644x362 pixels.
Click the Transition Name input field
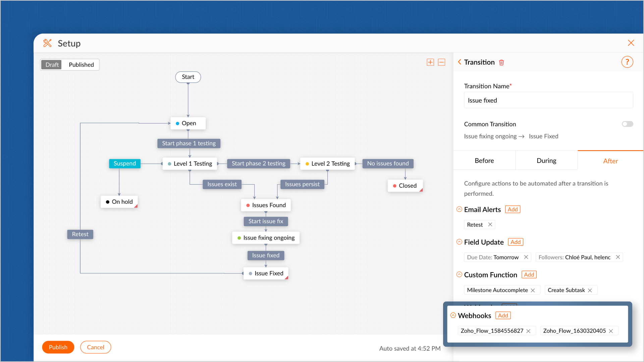pos(548,100)
